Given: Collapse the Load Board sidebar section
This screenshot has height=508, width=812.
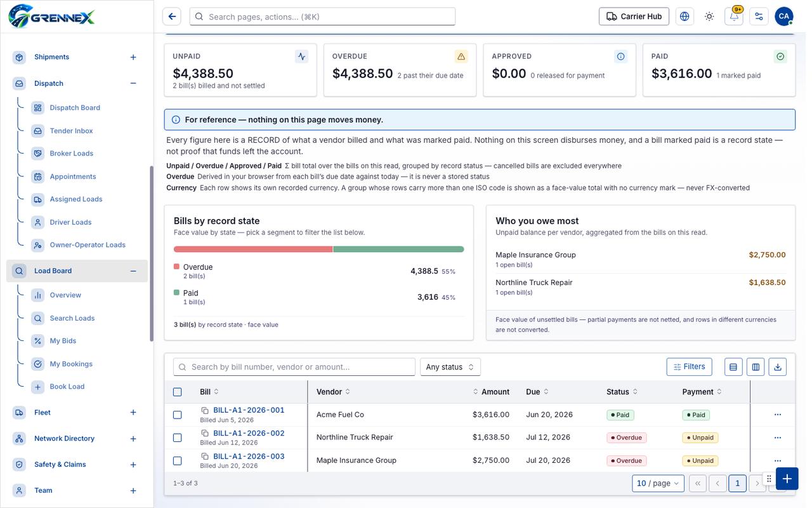Looking at the screenshot, I should coord(133,271).
